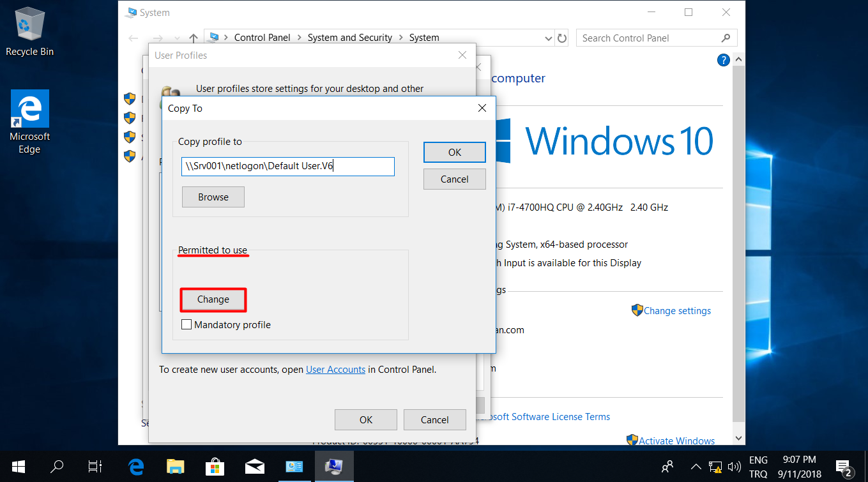868x482 pixels.
Task: Select the System breadcrumb item
Action: (x=424, y=38)
